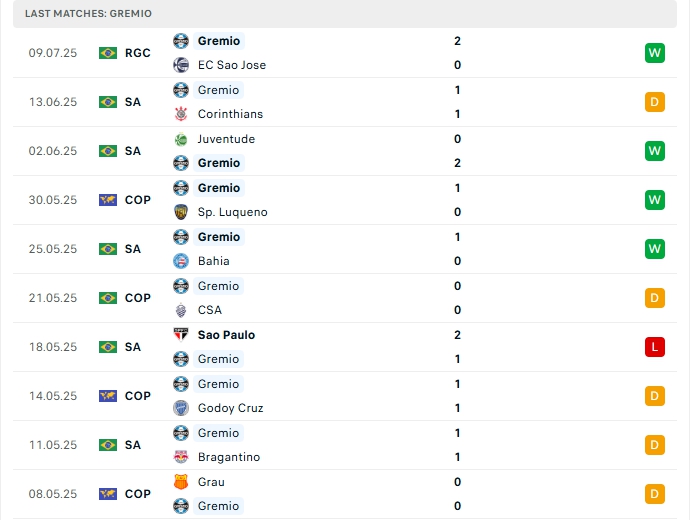This screenshot has width=690, height=520.
Task: Click Brazil flag on 09.07.25 match
Action: [108, 53]
